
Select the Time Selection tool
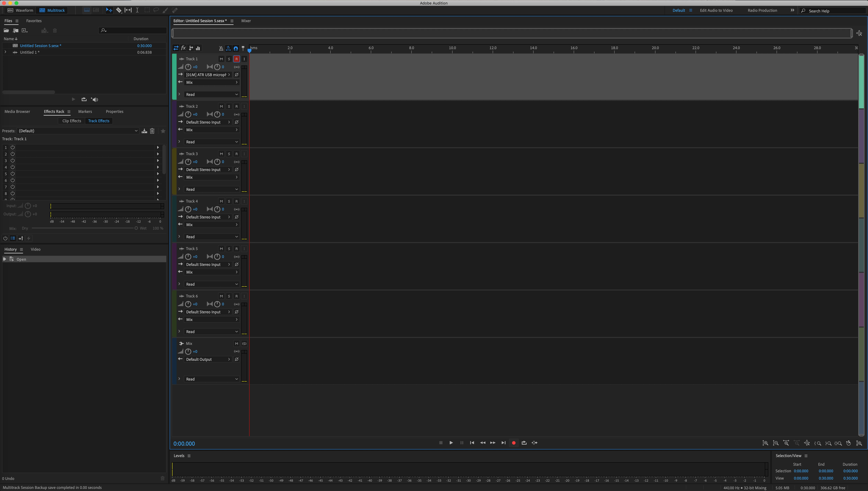137,10
